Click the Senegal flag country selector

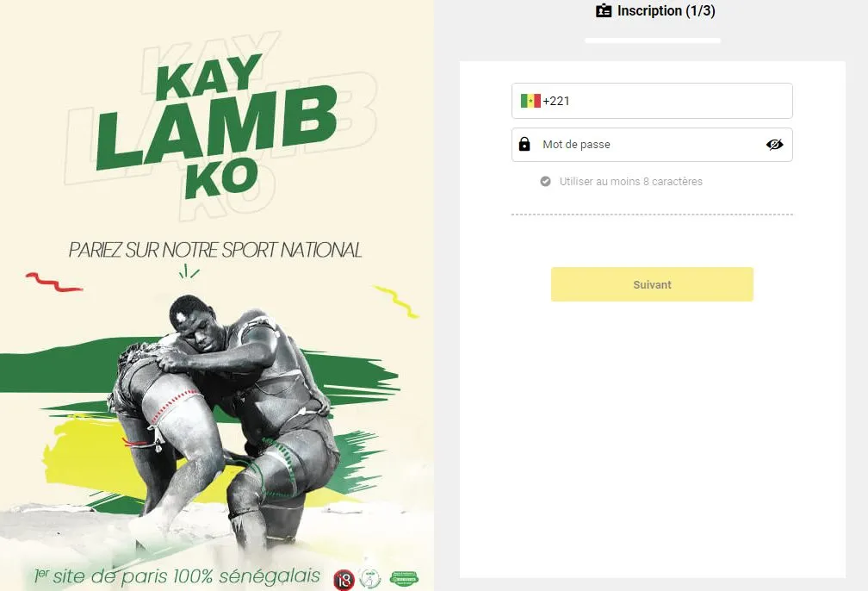pyautogui.click(x=530, y=101)
